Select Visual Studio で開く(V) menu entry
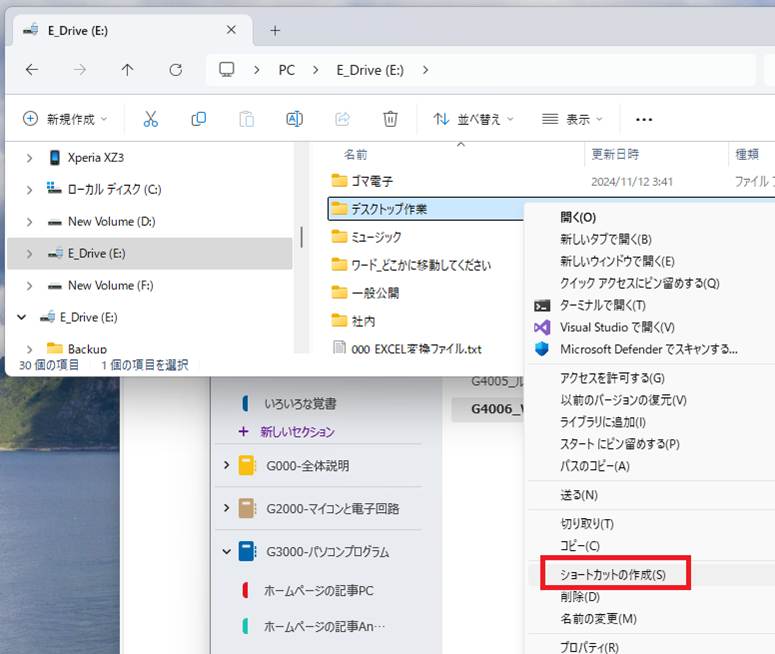This screenshot has width=775, height=654. 617,327
